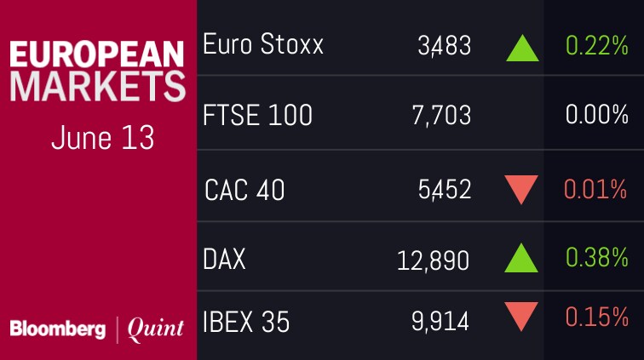Click the DAX value 12,890
Image resolution: width=644 pixels, height=360 pixels.
(x=433, y=260)
